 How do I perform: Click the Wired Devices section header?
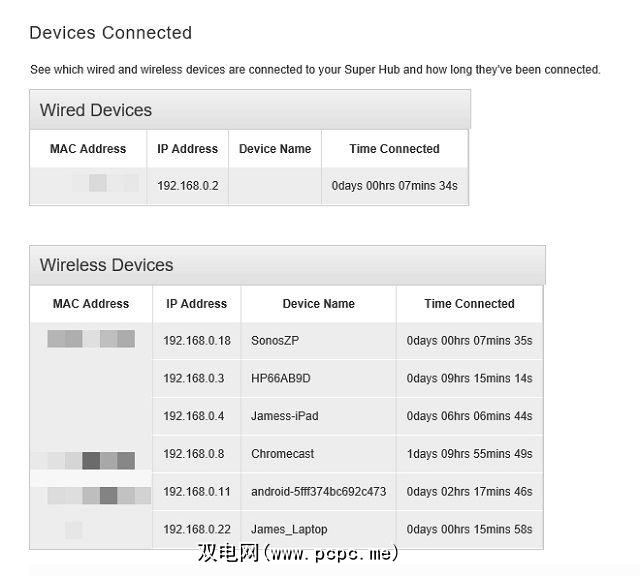(96, 110)
